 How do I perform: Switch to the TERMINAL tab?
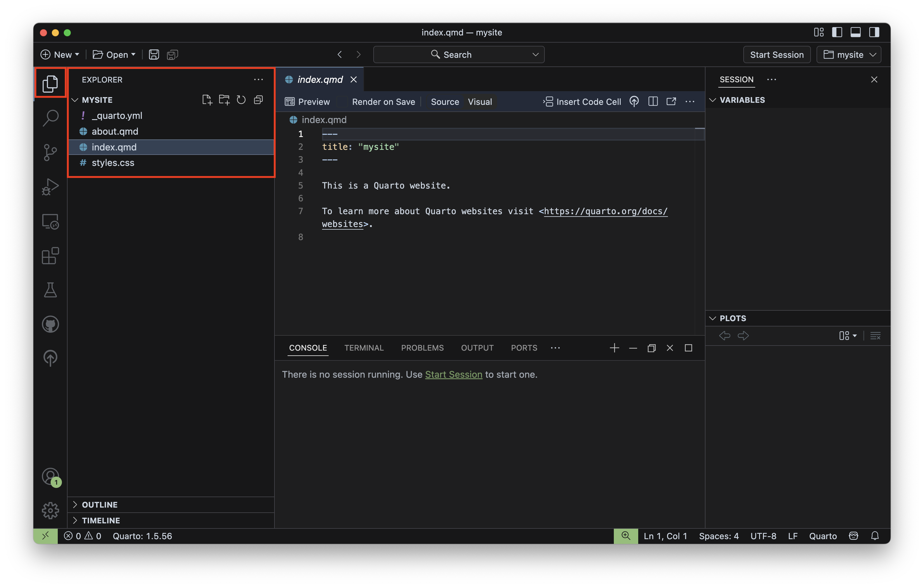[x=364, y=348]
